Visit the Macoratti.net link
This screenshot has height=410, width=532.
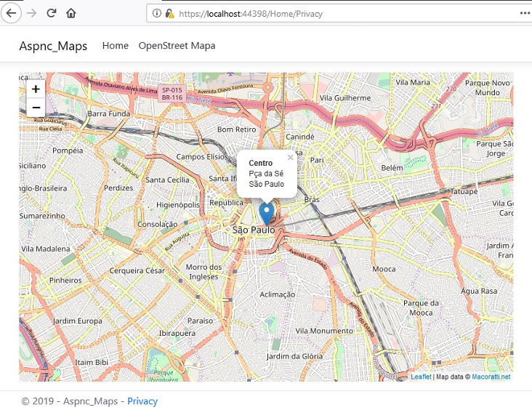pos(491,377)
